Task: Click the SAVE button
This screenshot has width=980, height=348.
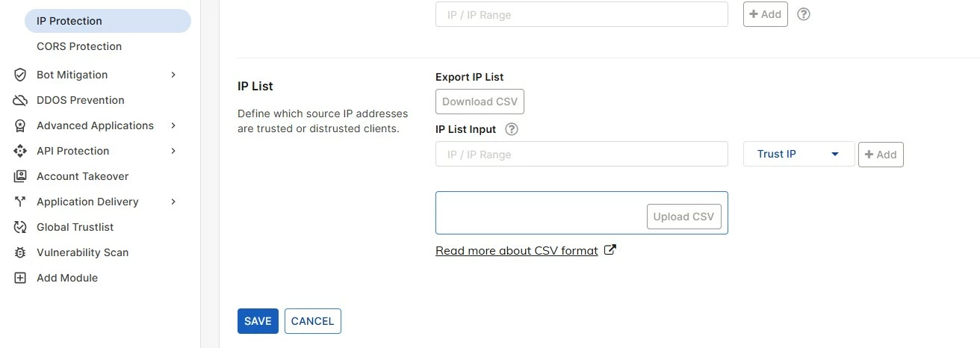Action: (x=258, y=321)
